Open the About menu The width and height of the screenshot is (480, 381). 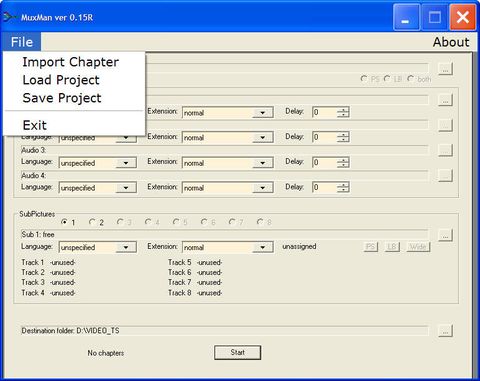tap(451, 42)
